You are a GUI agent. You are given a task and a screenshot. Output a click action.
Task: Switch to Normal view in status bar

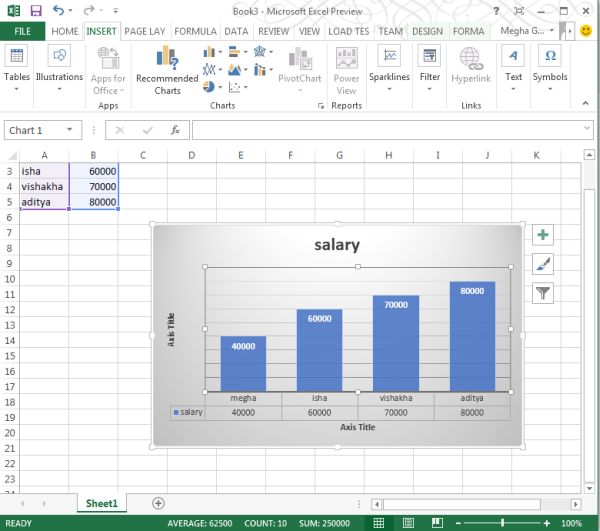coord(379,523)
